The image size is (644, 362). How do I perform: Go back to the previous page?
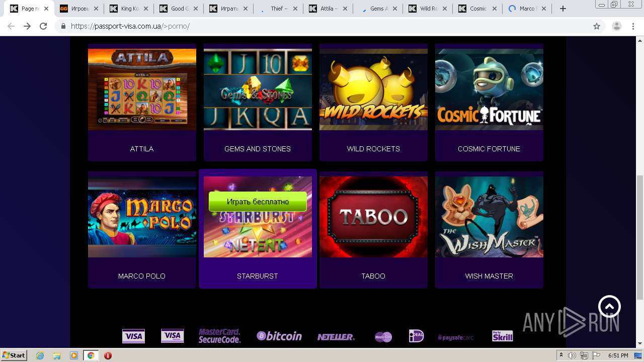point(11,26)
